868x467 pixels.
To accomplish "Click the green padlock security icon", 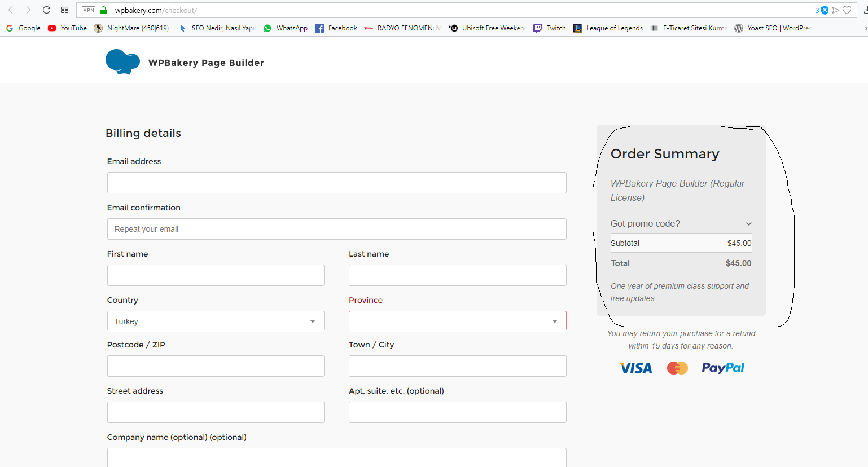I will (x=103, y=10).
